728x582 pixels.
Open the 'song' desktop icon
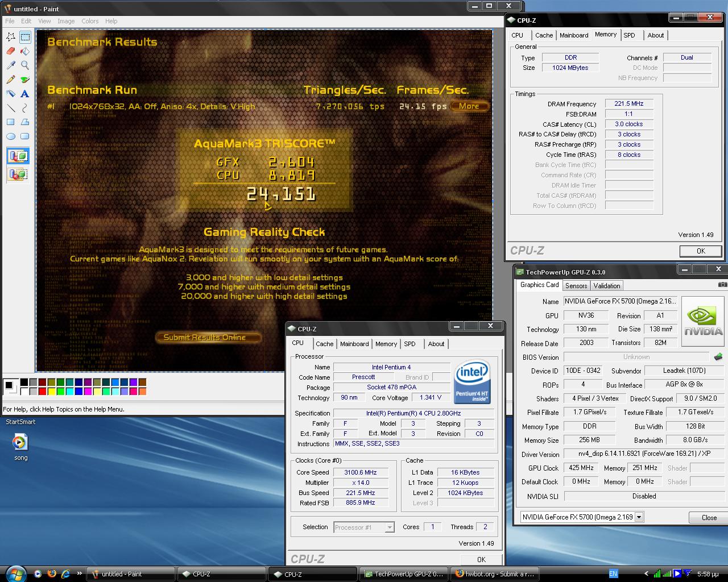pyautogui.click(x=20, y=447)
